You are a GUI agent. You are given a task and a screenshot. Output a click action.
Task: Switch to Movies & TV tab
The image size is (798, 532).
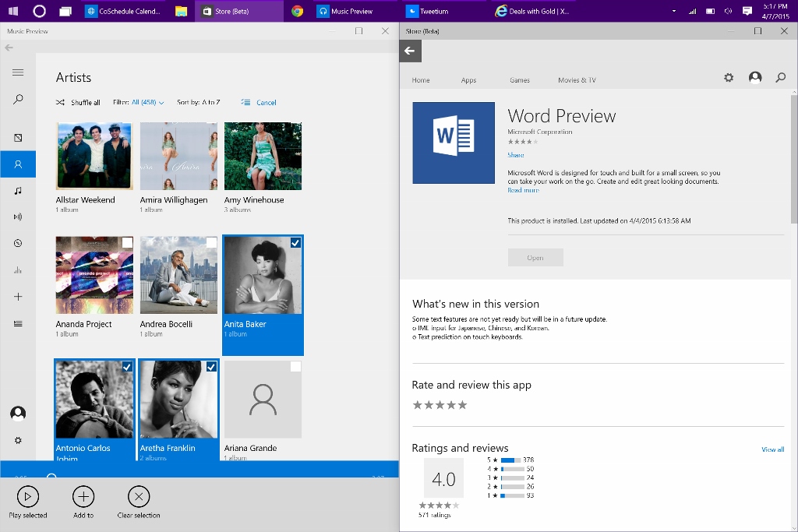[x=577, y=80]
